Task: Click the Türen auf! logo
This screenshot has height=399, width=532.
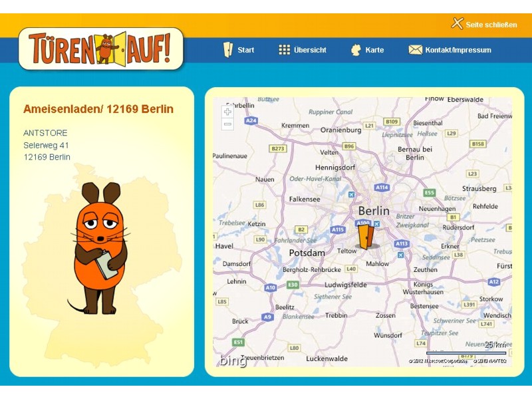Action: pyautogui.click(x=101, y=49)
